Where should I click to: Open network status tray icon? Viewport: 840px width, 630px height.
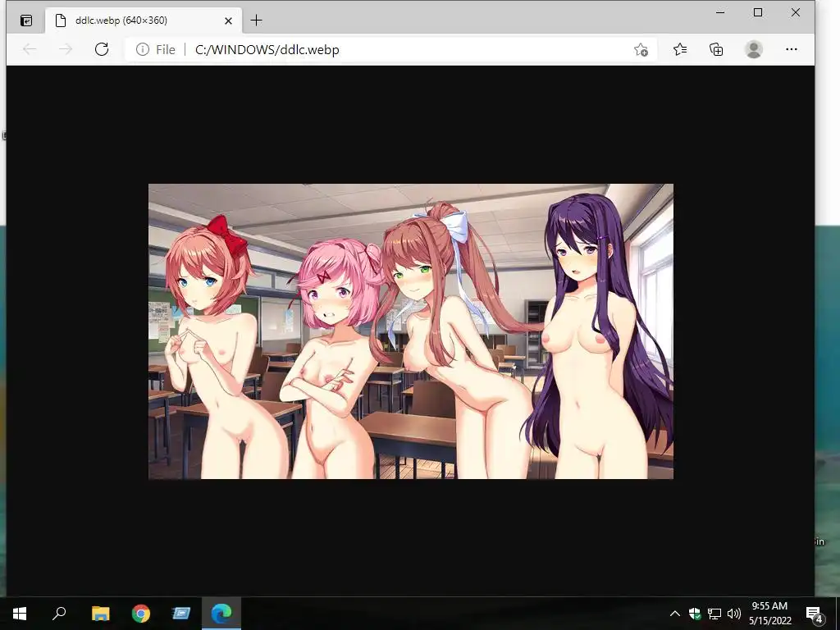[x=714, y=614]
